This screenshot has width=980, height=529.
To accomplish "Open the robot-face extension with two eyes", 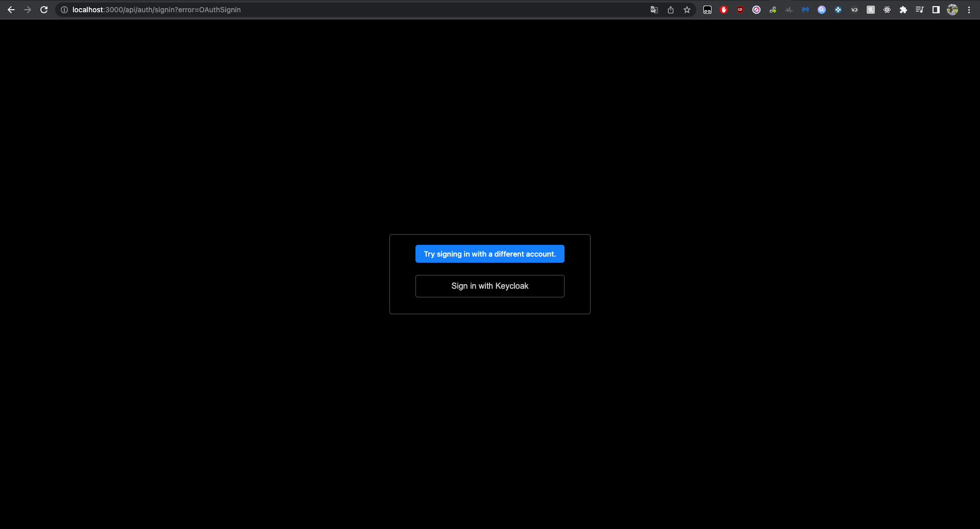I will (x=707, y=10).
